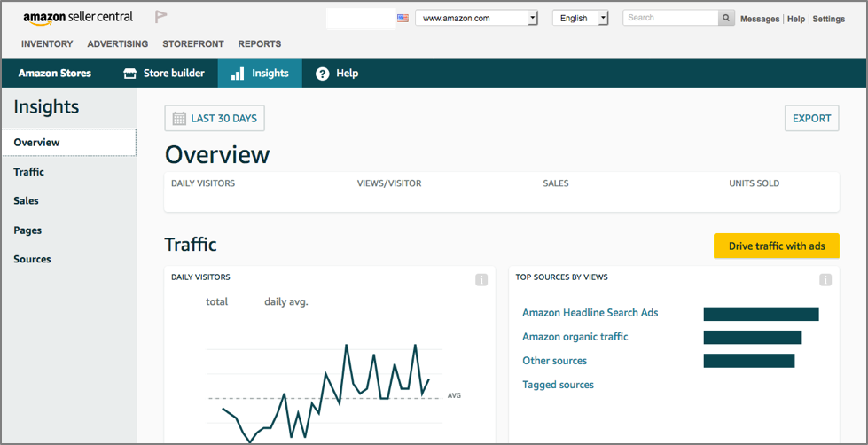Open info icon on Daily Visitors card
The image size is (868, 445).
tap(481, 280)
